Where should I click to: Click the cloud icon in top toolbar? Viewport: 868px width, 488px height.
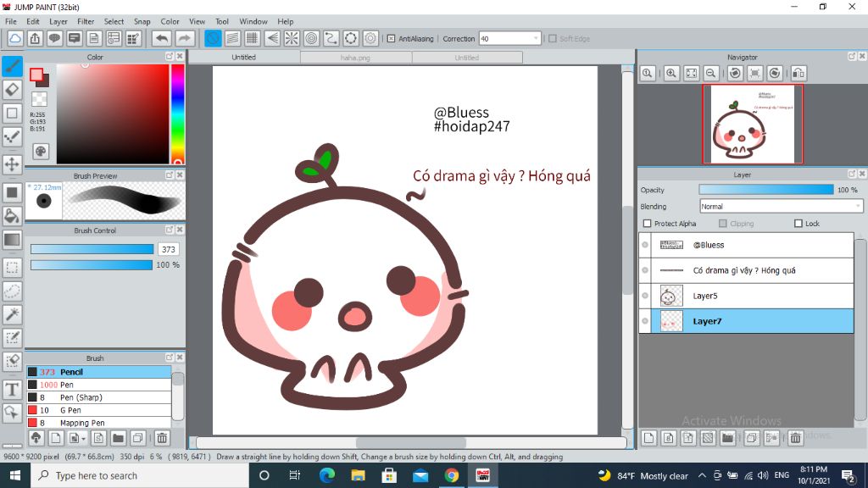[x=15, y=38]
